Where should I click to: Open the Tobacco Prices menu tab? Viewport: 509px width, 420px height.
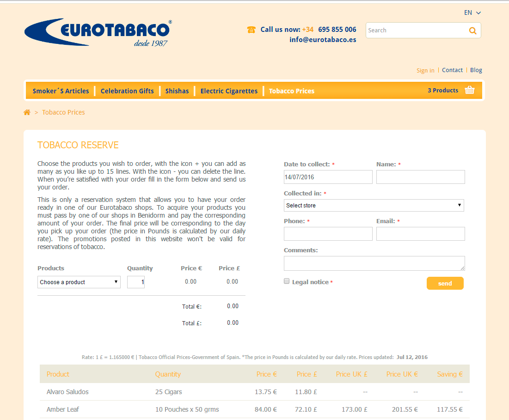[x=292, y=91]
